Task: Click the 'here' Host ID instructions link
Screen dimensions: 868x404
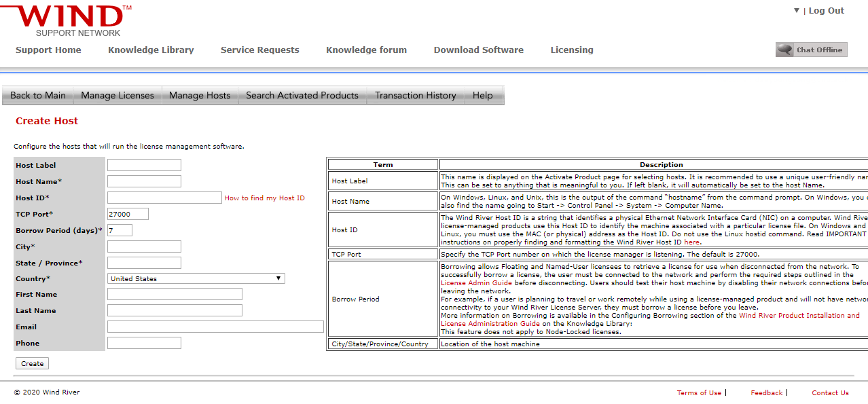Action: [691, 242]
